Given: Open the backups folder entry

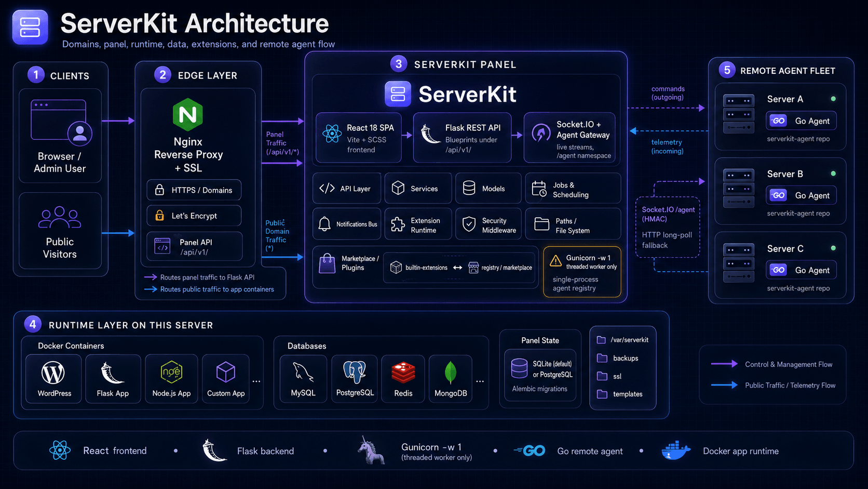Looking at the screenshot, I should [617, 358].
